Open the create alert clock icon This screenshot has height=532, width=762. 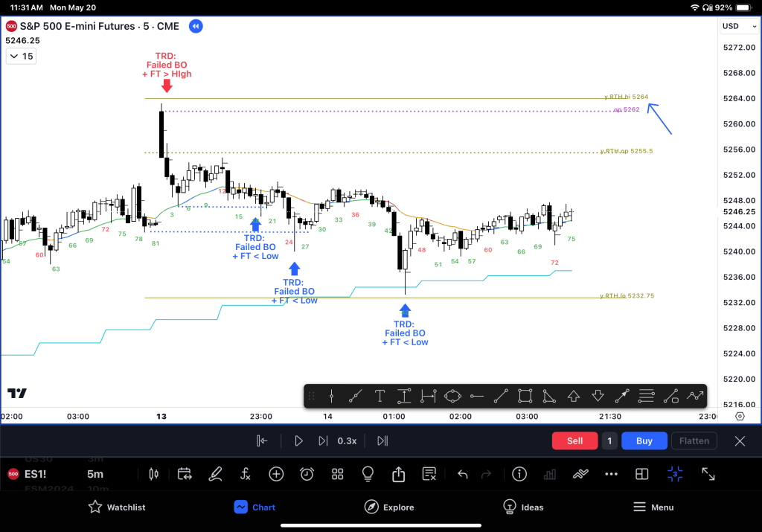coord(307,474)
